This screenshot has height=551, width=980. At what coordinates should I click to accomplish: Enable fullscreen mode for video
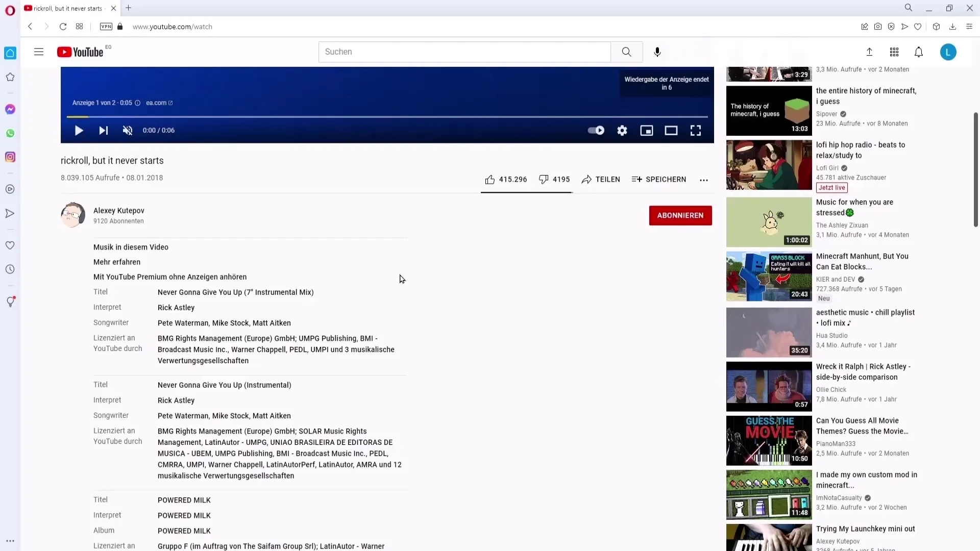tap(695, 130)
